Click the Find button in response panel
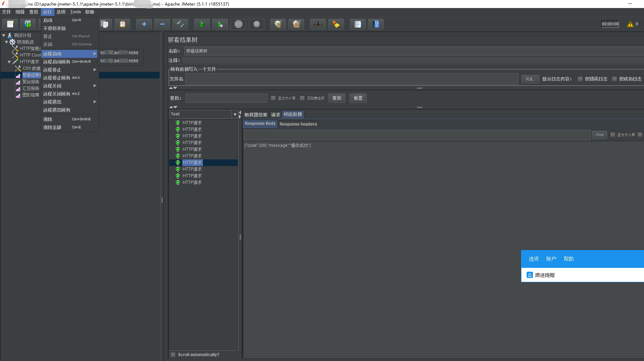The image size is (644, 361). 600,135
